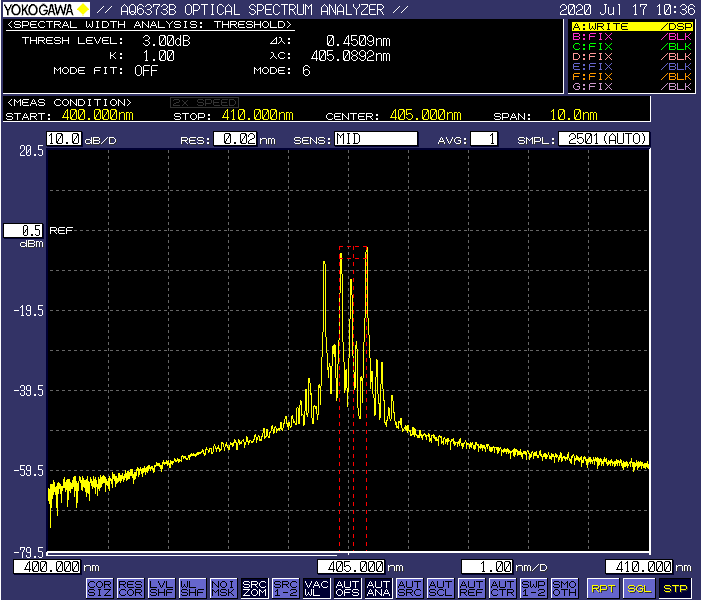Click the VAC WL vacuum wavelength indicator
The width and height of the screenshot is (703, 601).
tap(316, 588)
